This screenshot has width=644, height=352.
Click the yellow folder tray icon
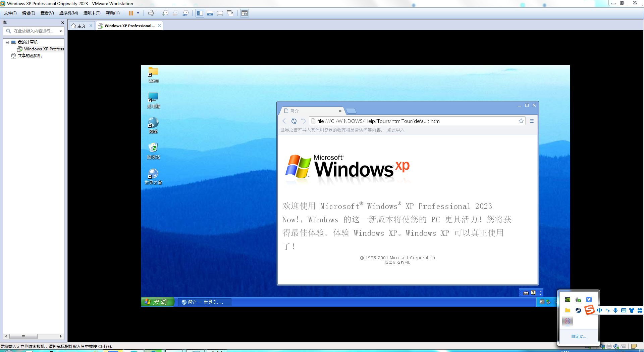click(x=568, y=310)
